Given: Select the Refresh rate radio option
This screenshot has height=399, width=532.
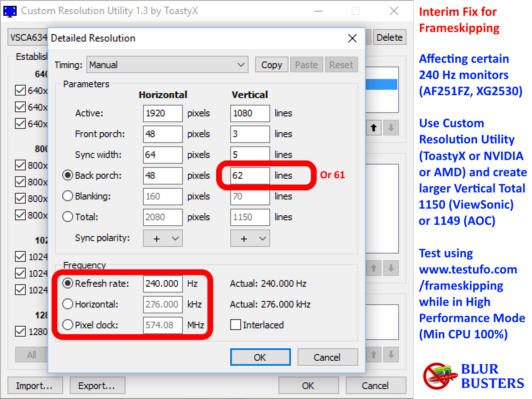Looking at the screenshot, I should click(68, 283).
